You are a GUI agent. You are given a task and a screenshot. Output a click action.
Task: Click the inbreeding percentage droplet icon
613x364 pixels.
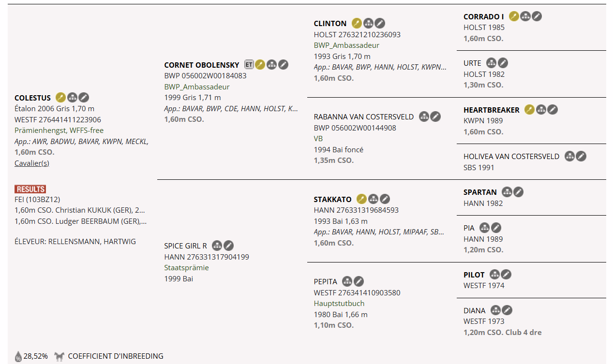(18, 357)
